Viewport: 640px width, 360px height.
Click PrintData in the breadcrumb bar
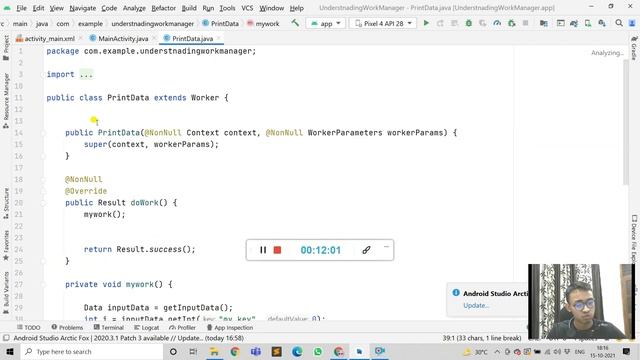click(x=220, y=24)
